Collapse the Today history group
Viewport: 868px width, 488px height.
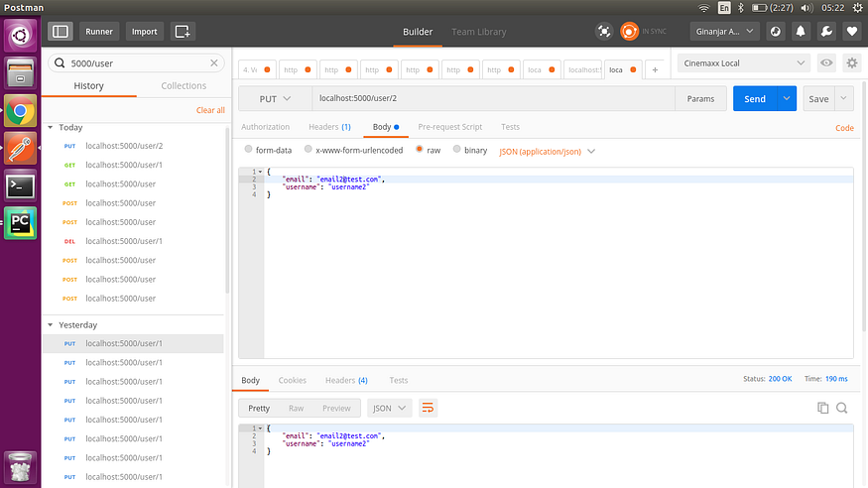(51, 127)
